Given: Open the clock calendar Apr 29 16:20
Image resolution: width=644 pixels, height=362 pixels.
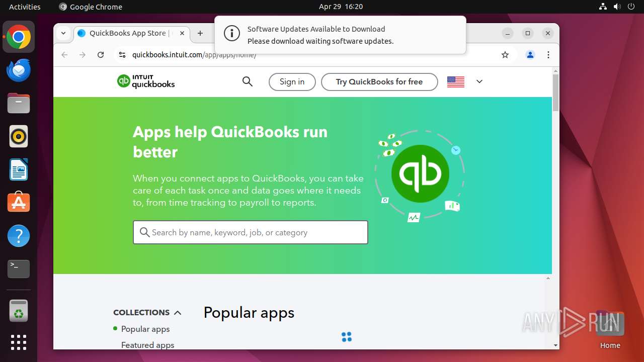Looking at the screenshot, I should click(x=341, y=7).
